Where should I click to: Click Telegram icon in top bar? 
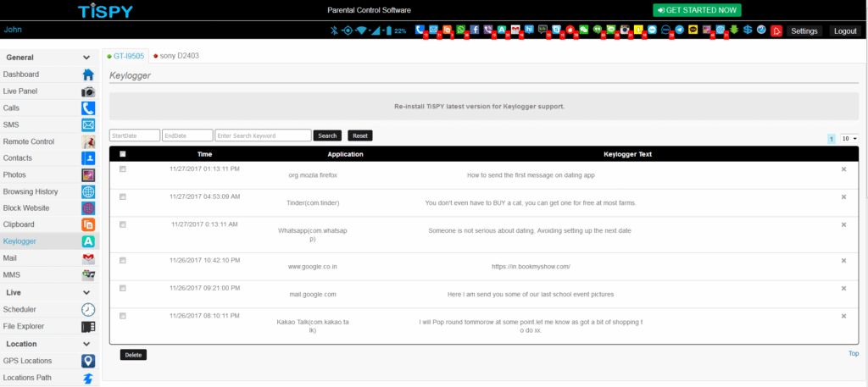679,30
